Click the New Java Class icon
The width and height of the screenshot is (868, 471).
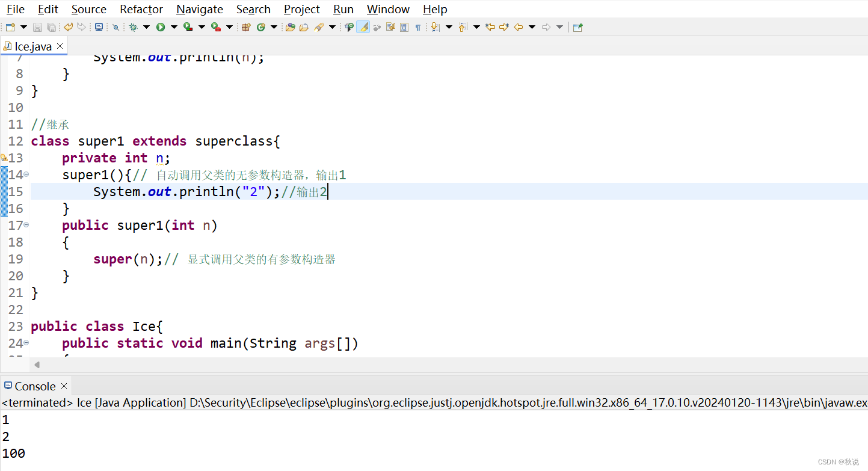click(x=260, y=27)
